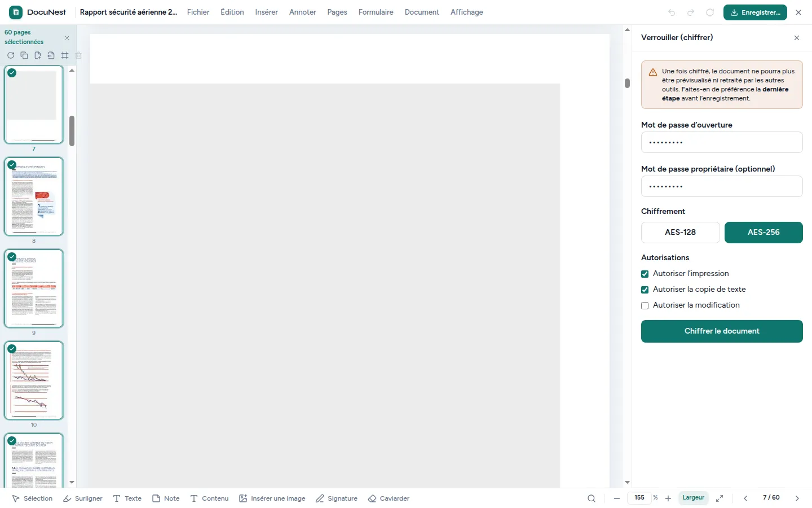
Task: Pick the Note tool
Action: click(166, 498)
